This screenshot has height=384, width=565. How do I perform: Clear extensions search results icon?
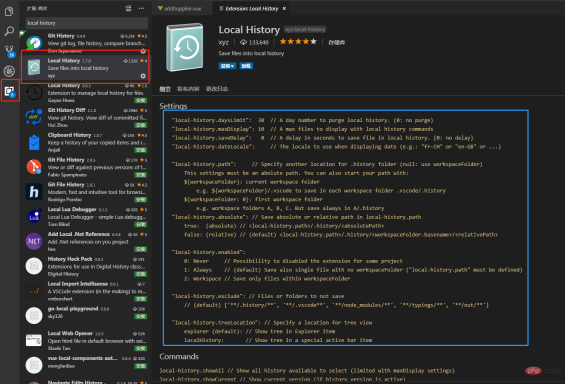(x=128, y=8)
